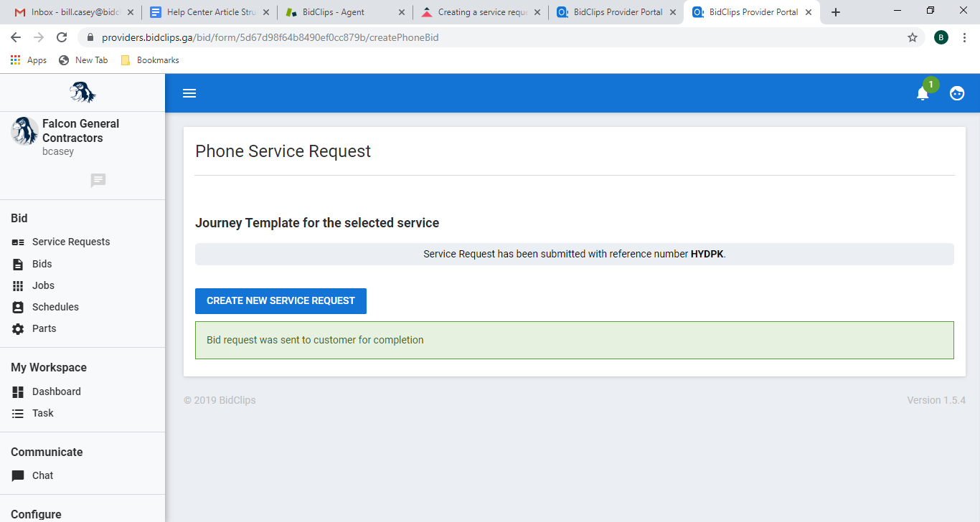The height and width of the screenshot is (522, 980).
Task: Click the Jobs grid icon
Action: [18, 285]
